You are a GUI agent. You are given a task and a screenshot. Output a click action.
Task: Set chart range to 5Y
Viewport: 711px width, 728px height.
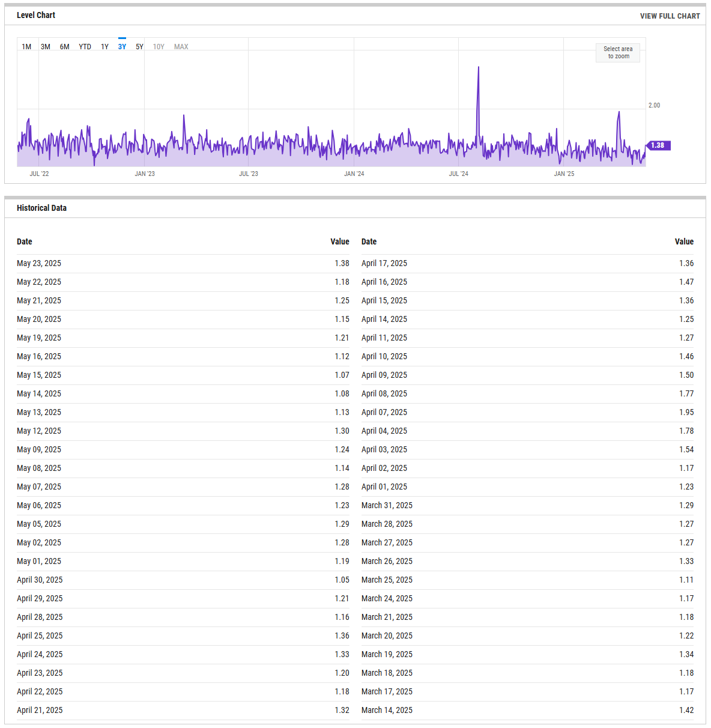pos(139,47)
